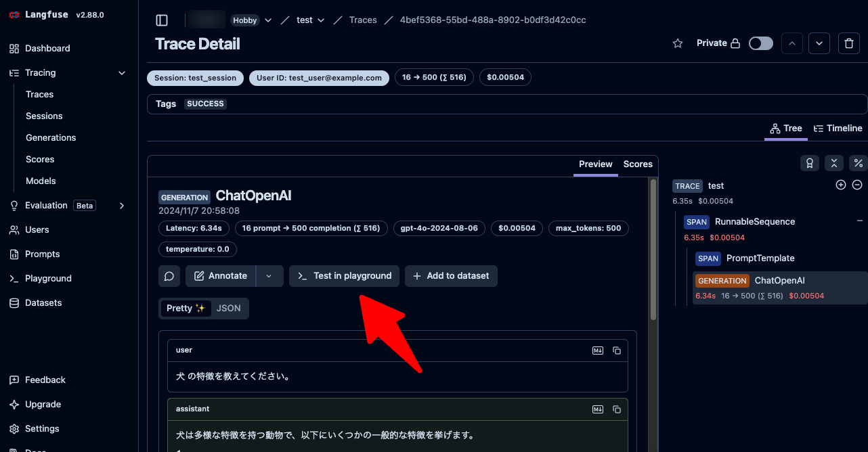Viewport: 868px width, 452px height.
Task: Open organization Hobby dropdown
Action: [267, 20]
